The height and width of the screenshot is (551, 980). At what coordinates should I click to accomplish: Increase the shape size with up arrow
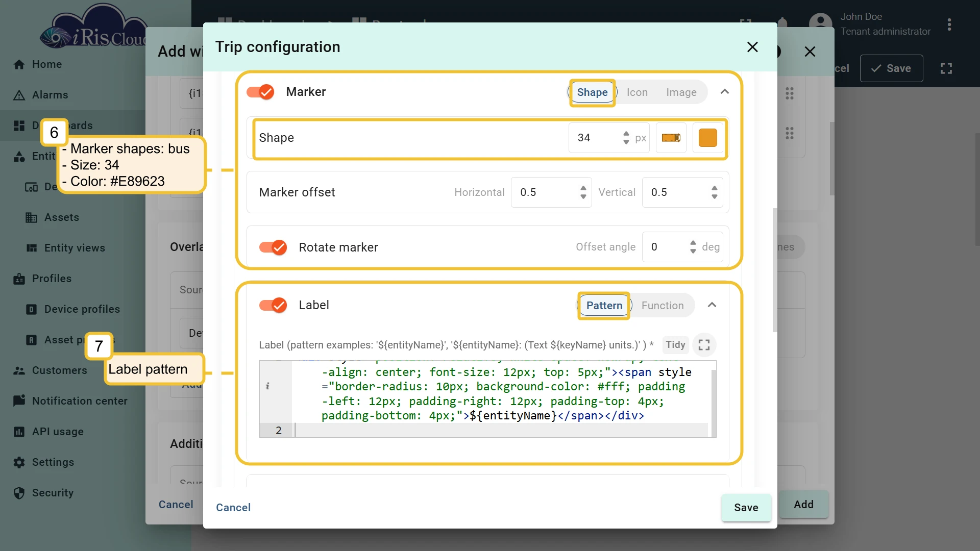626,134
